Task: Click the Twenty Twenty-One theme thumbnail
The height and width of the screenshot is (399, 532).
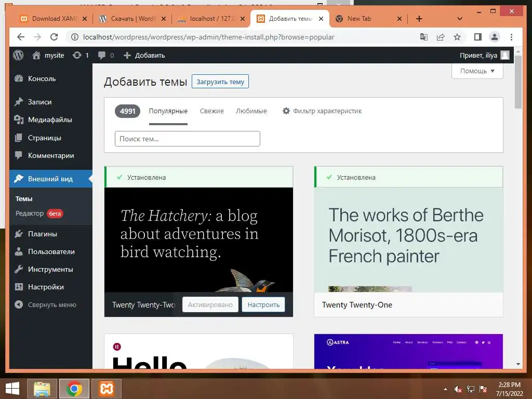Action: pyautogui.click(x=408, y=240)
